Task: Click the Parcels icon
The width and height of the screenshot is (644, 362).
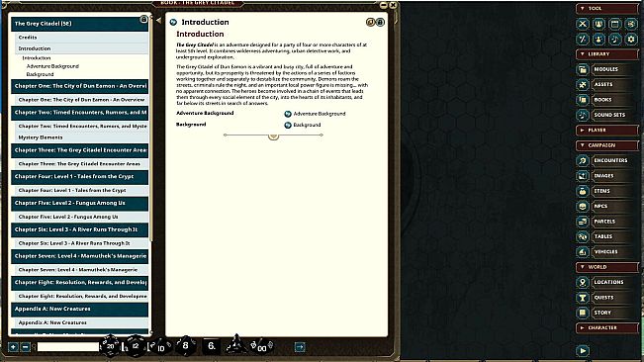Action: pos(583,222)
